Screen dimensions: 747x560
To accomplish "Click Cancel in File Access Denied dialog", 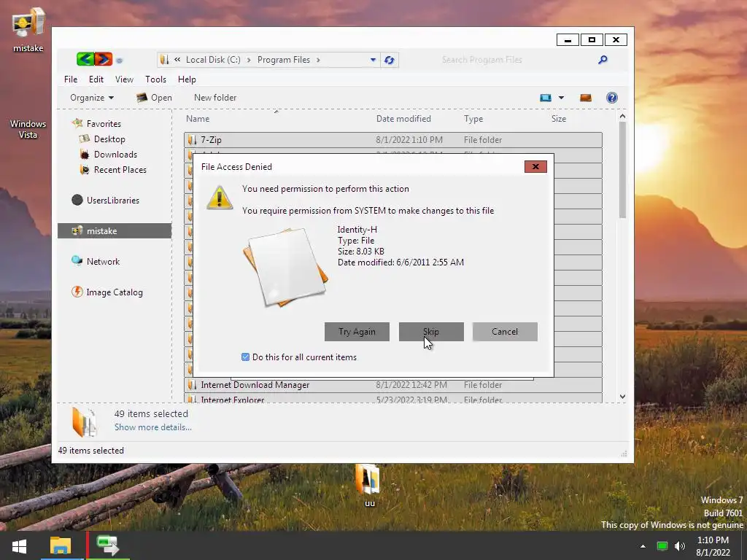I will pos(505,332).
